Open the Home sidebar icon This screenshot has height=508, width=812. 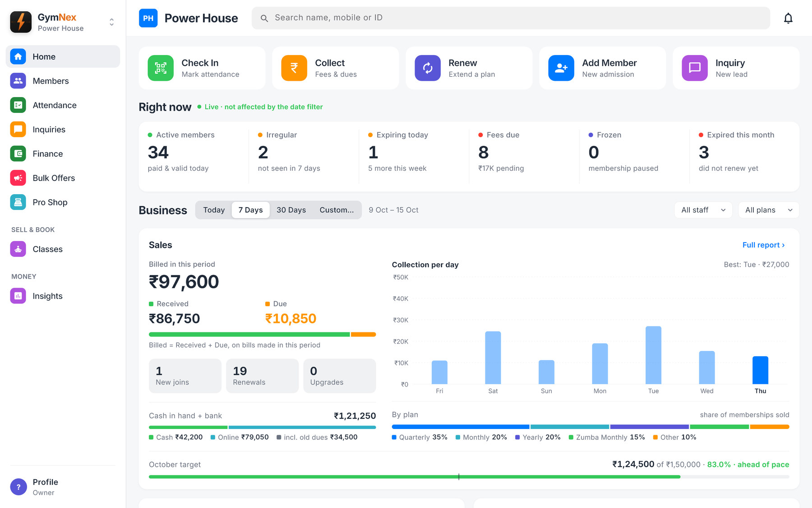point(18,56)
